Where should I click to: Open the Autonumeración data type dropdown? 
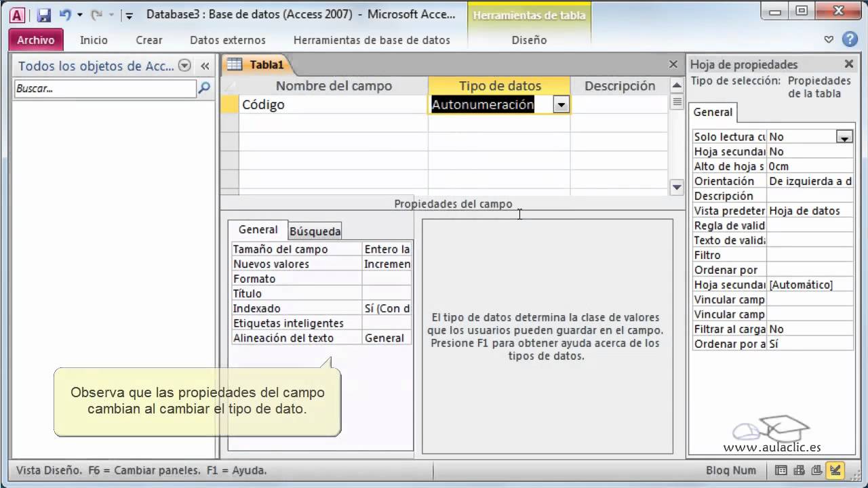[561, 104]
